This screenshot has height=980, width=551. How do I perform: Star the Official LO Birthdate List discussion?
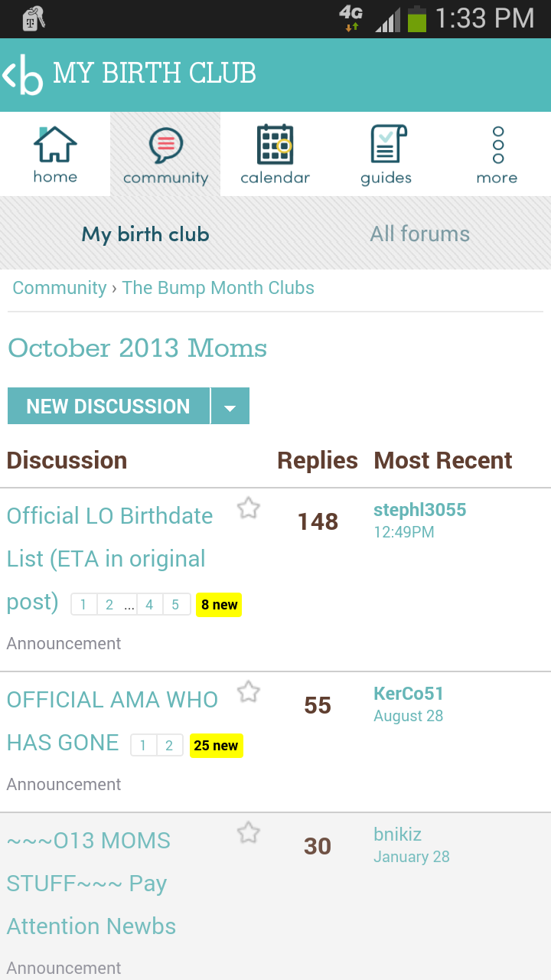tap(248, 508)
